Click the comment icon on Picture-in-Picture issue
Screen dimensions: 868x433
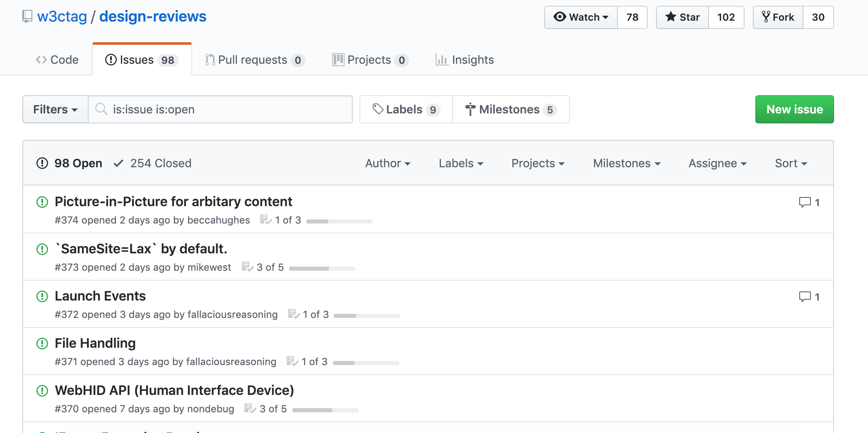pos(805,202)
